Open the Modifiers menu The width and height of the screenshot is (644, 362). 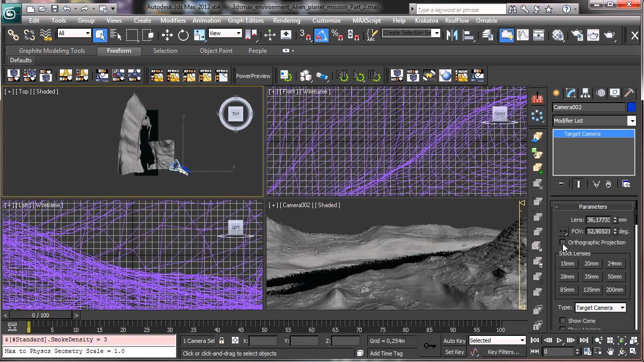173,21
